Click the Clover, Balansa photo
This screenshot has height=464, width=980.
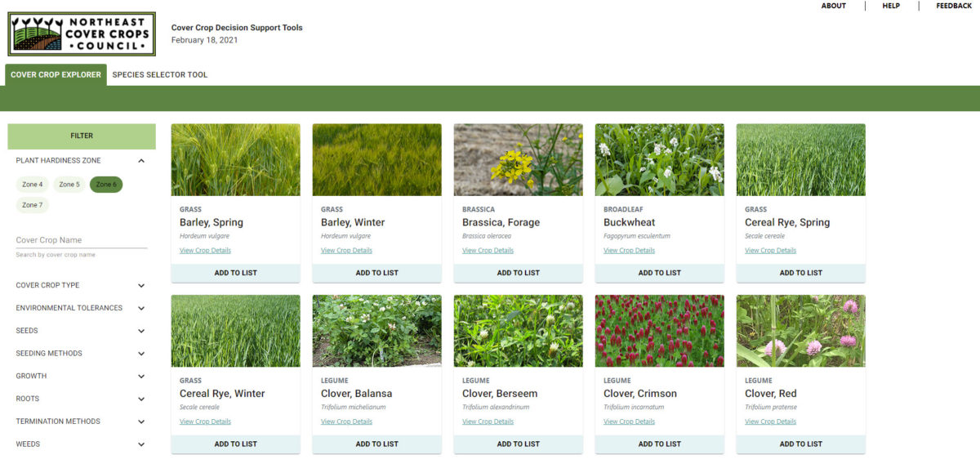click(x=377, y=331)
